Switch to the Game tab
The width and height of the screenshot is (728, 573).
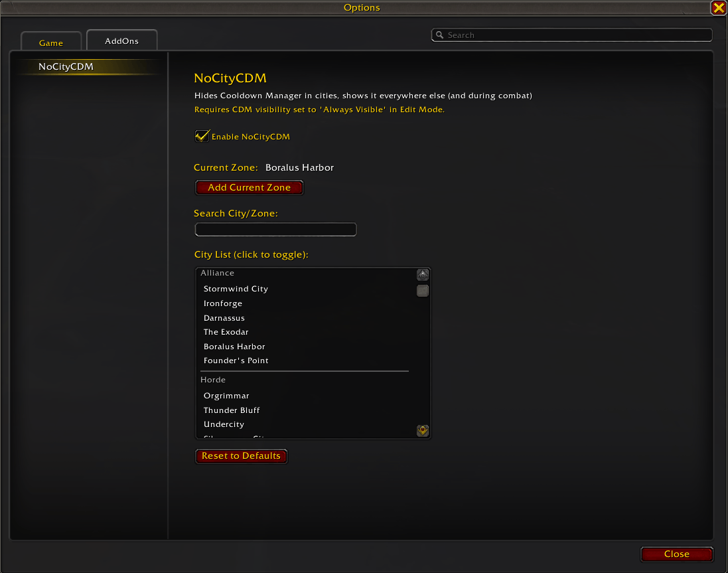[51, 42]
